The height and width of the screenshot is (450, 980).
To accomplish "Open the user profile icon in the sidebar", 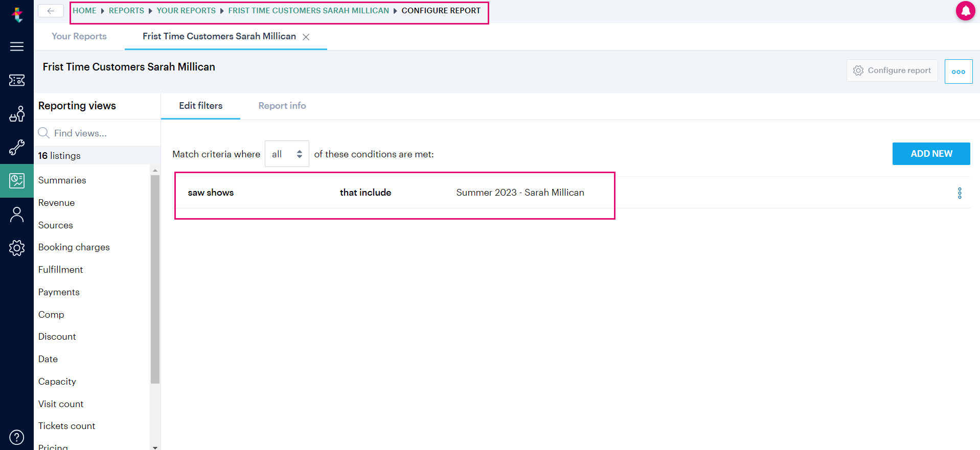I will (x=17, y=215).
